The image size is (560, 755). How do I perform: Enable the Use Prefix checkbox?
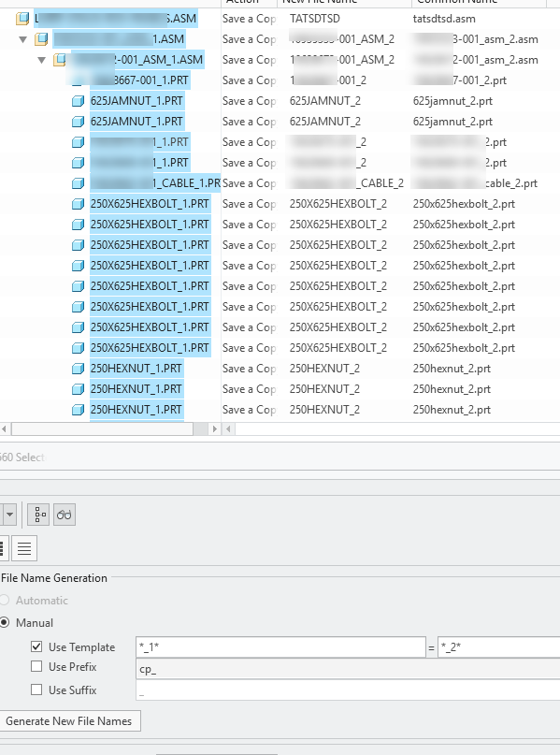[36, 666]
